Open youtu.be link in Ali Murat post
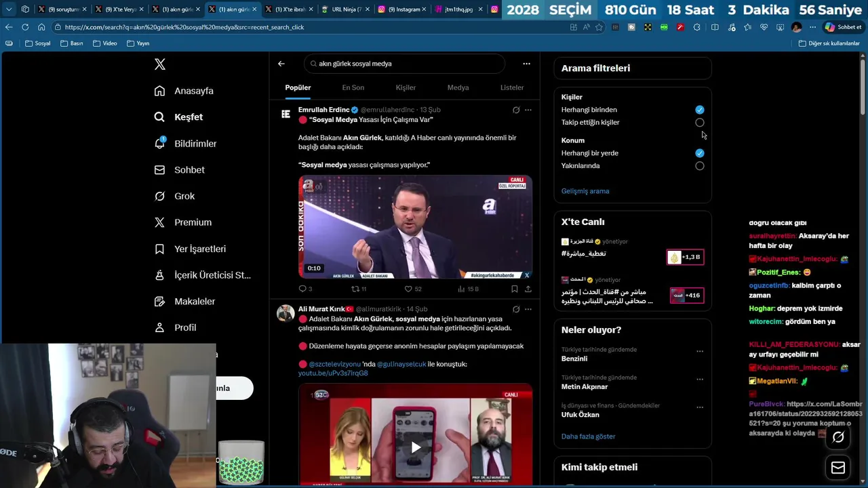868x488 pixels. coord(333,373)
